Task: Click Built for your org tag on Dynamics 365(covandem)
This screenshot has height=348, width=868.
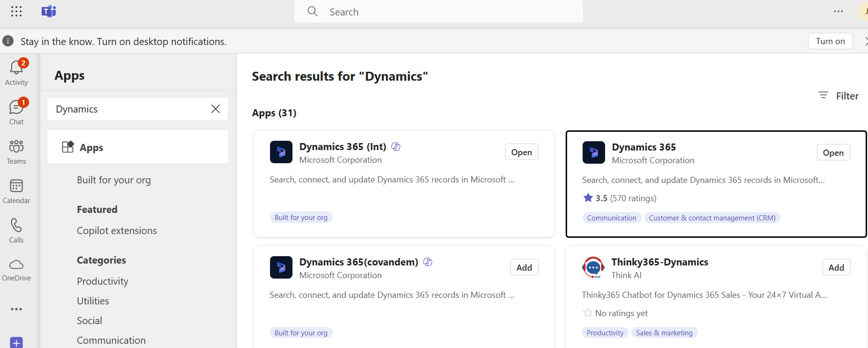Action: point(301,333)
